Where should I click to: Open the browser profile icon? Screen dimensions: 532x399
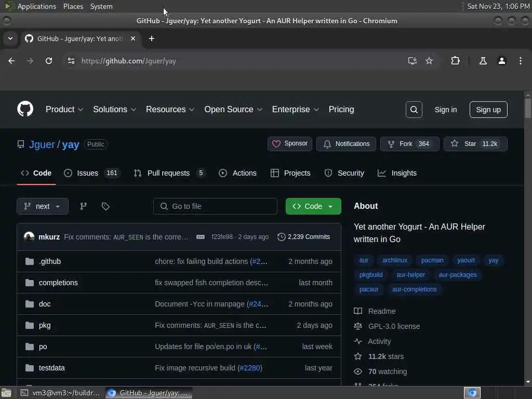tap(501, 61)
